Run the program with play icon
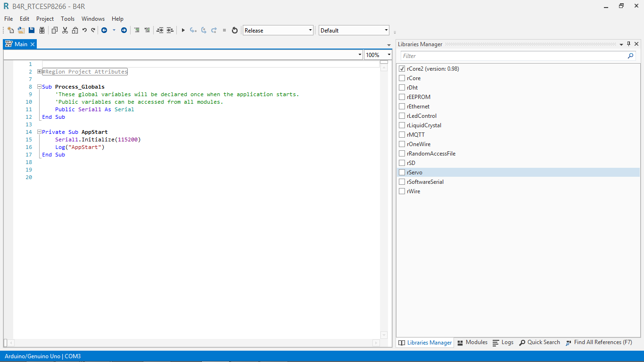The height and width of the screenshot is (362, 644). (x=183, y=30)
